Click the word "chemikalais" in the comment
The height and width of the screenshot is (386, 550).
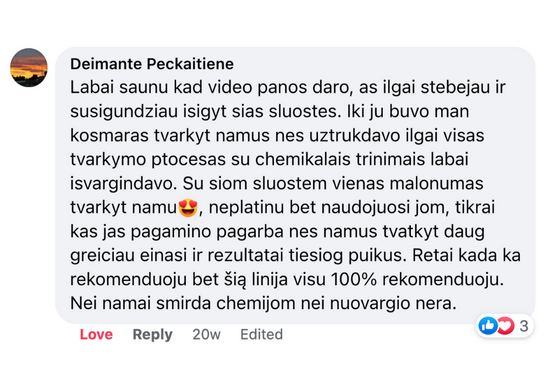302,159
